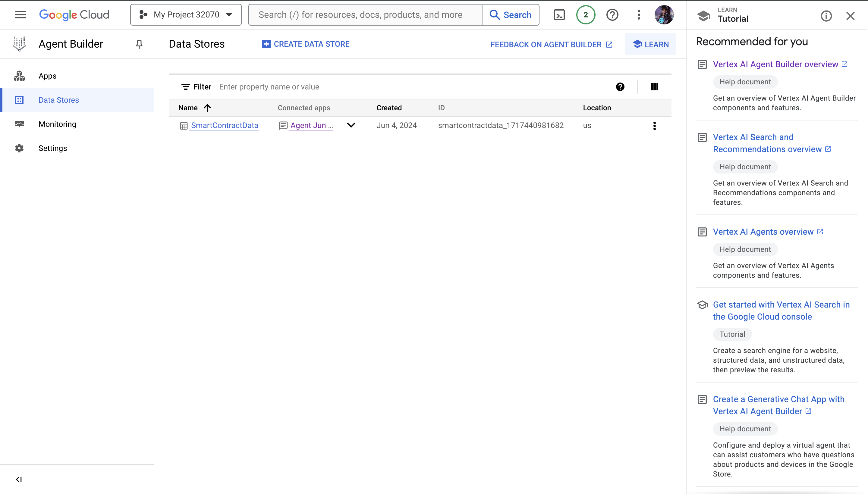Click CREATE DATA STORE button
Viewport: 868px width, 494px height.
(306, 44)
